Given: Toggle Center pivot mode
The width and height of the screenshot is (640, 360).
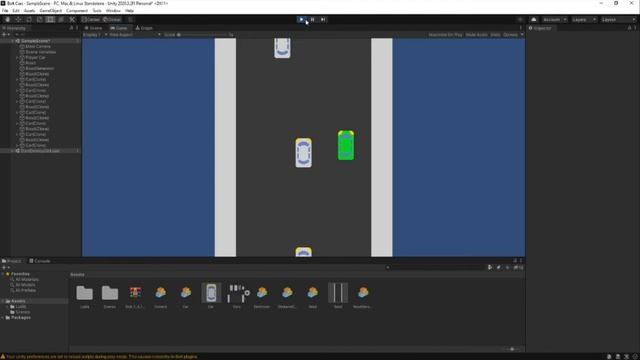Looking at the screenshot, I should click(x=91, y=19).
